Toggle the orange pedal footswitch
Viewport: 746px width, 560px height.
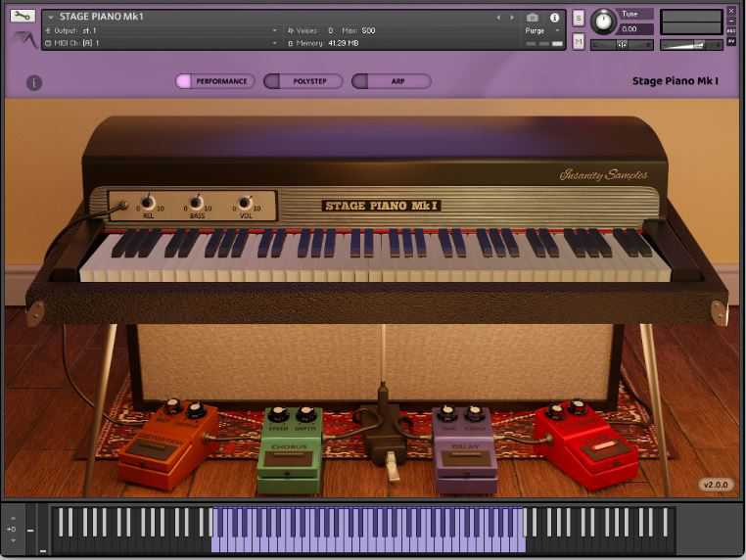(149, 450)
